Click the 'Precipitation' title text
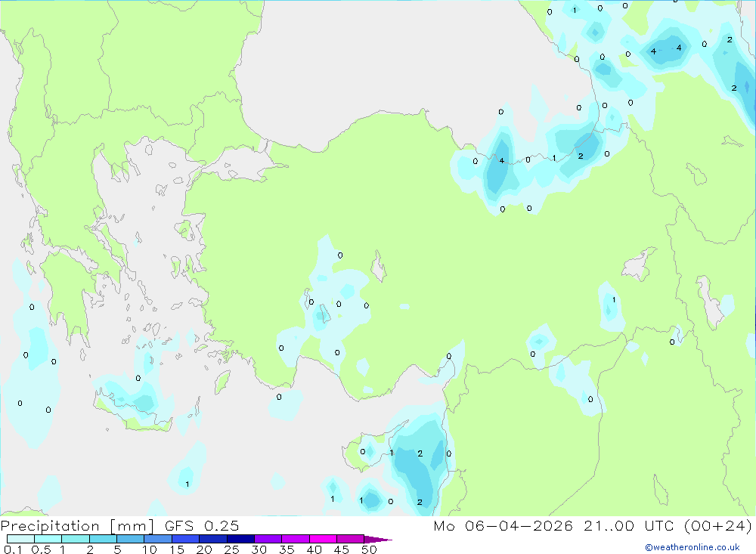Screen dimensions: 756x554 point(50,526)
